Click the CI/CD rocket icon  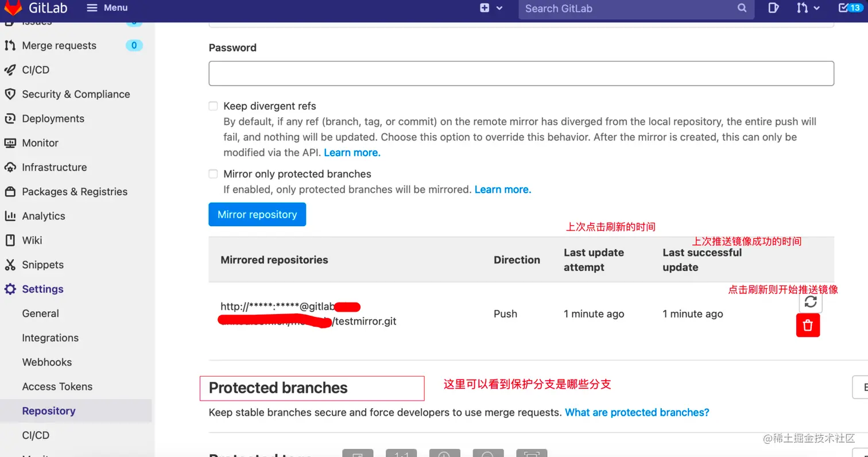pyautogui.click(x=10, y=70)
